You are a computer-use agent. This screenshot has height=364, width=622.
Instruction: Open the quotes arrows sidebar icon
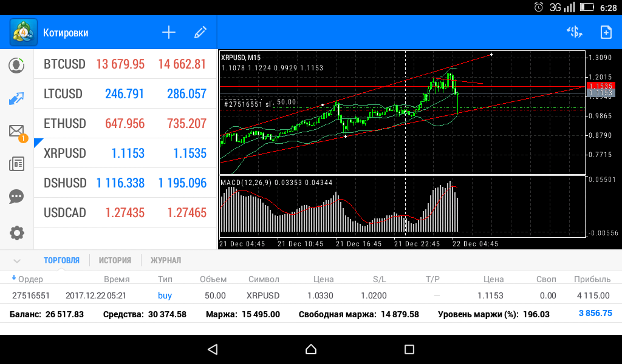(16, 99)
